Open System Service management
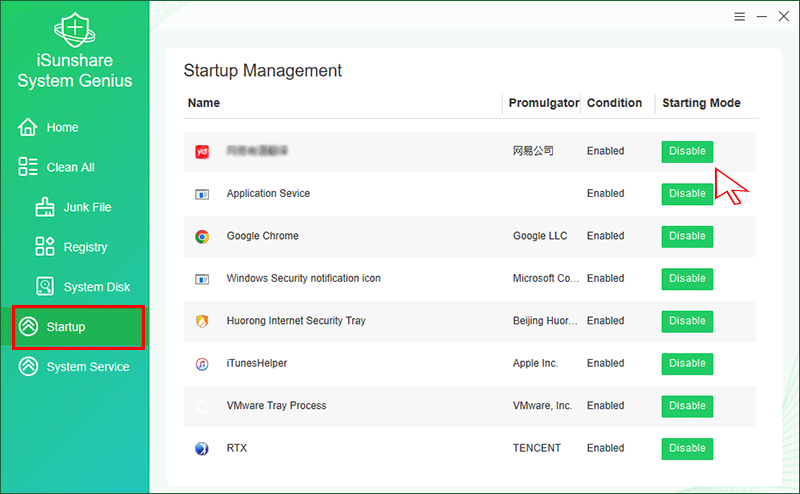Viewport: 800px width, 494px height. pyautogui.click(x=87, y=367)
